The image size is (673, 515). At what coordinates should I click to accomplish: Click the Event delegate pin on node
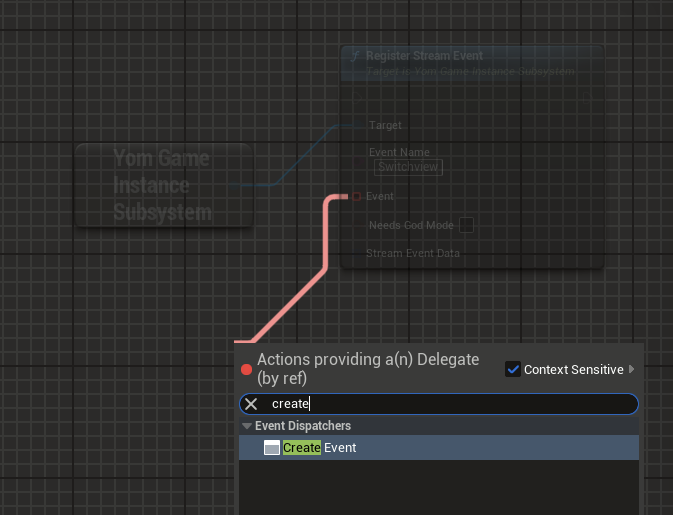[x=356, y=197]
